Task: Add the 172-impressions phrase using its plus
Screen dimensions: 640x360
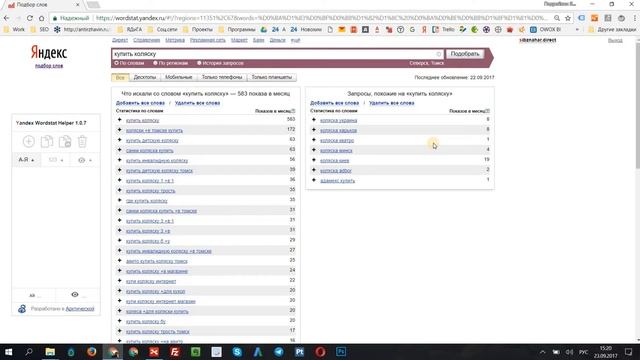Action: click(120, 130)
